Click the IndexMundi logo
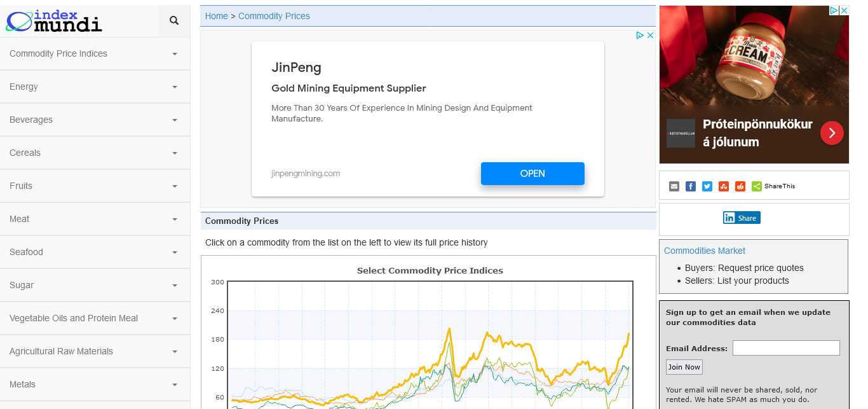This screenshot has height=409, width=868. click(54, 21)
